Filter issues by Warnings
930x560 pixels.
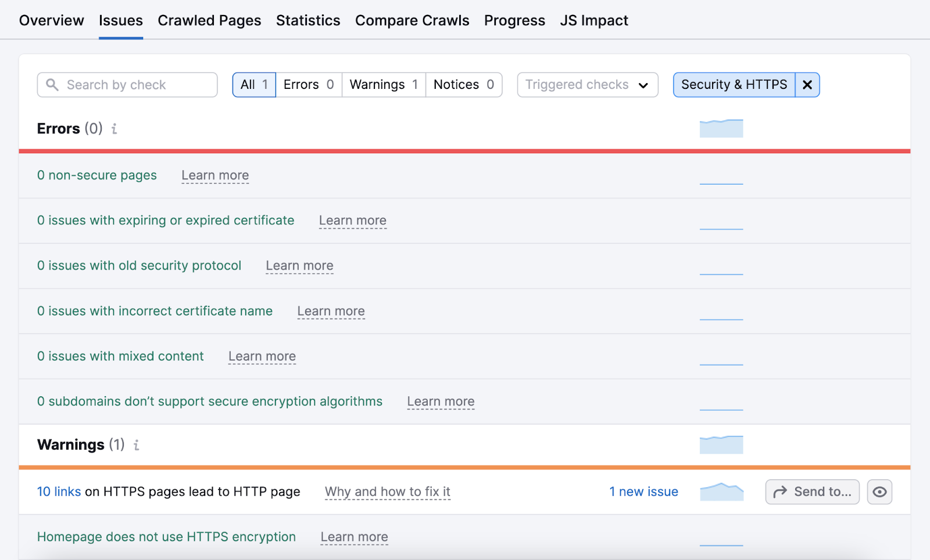(384, 85)
